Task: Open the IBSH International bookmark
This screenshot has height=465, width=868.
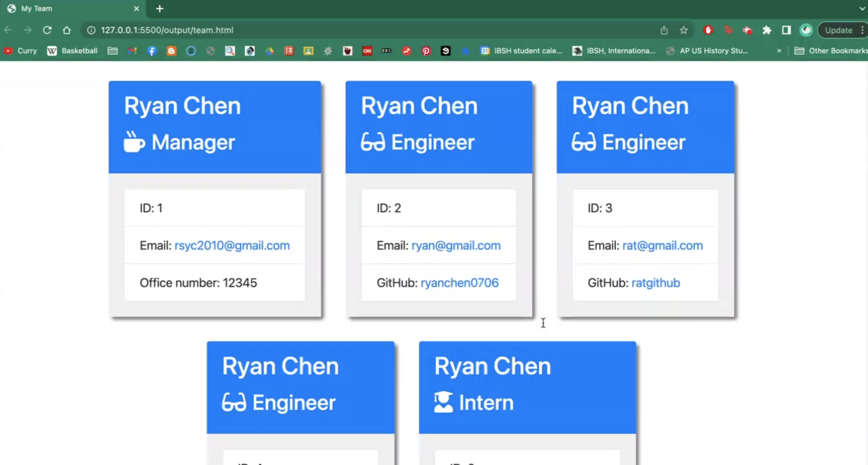Action: (614, 51)
